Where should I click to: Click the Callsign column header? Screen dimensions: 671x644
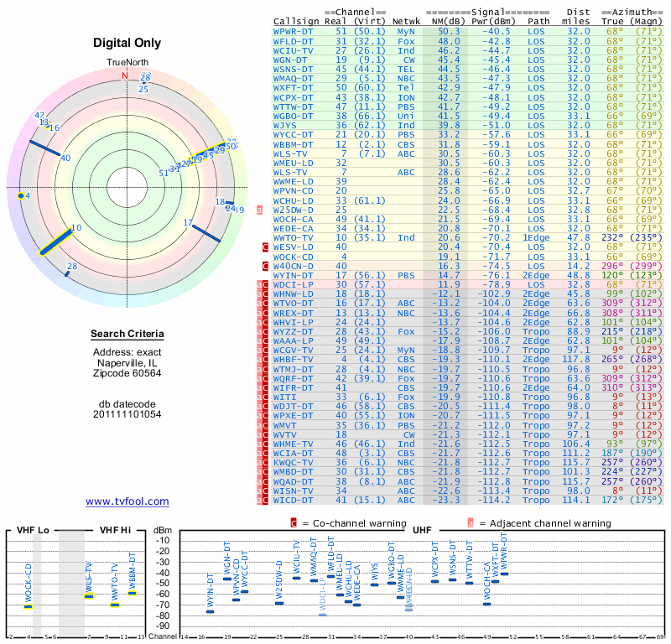click(x=296, y=22)
